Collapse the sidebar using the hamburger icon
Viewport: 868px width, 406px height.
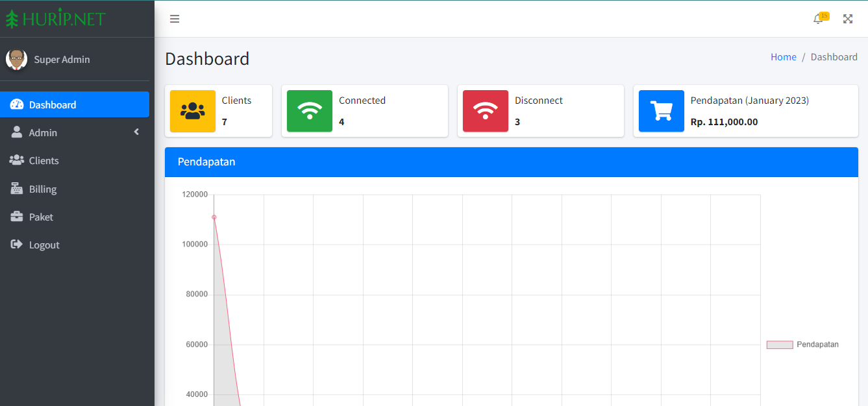pos(175,19)
